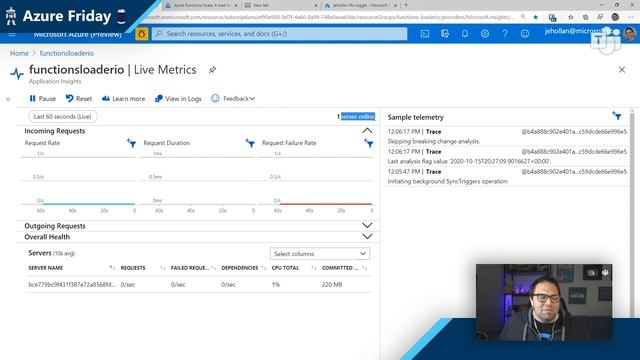Expand the Overall Health section
This screenshot has height=360, width=640.
pos(367,236)
